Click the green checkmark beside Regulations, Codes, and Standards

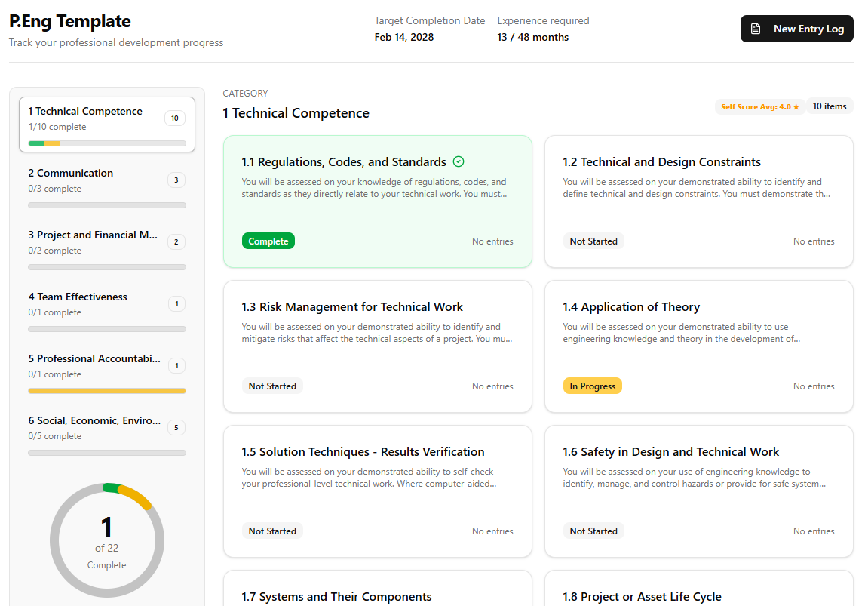click(x=458, y=161)
